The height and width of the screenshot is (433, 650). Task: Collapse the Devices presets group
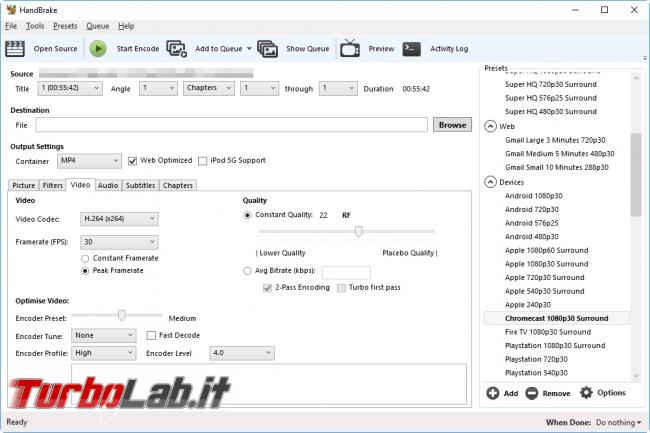pos(490,182)
